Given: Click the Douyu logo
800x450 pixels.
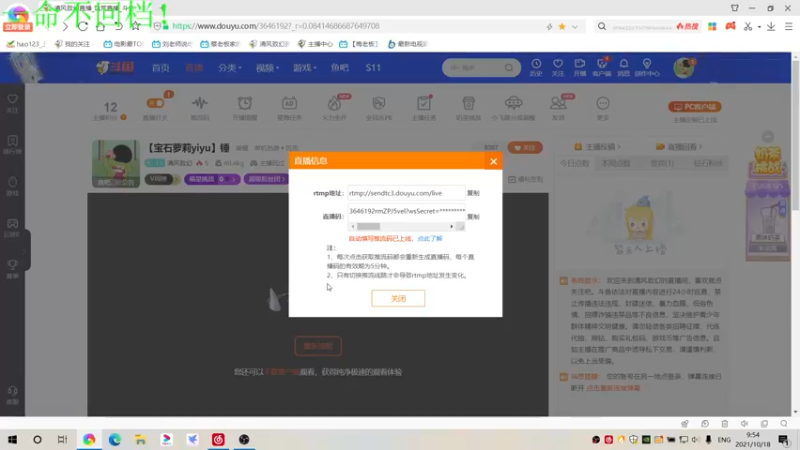Looking at the screenshot, I should point(115,67).
